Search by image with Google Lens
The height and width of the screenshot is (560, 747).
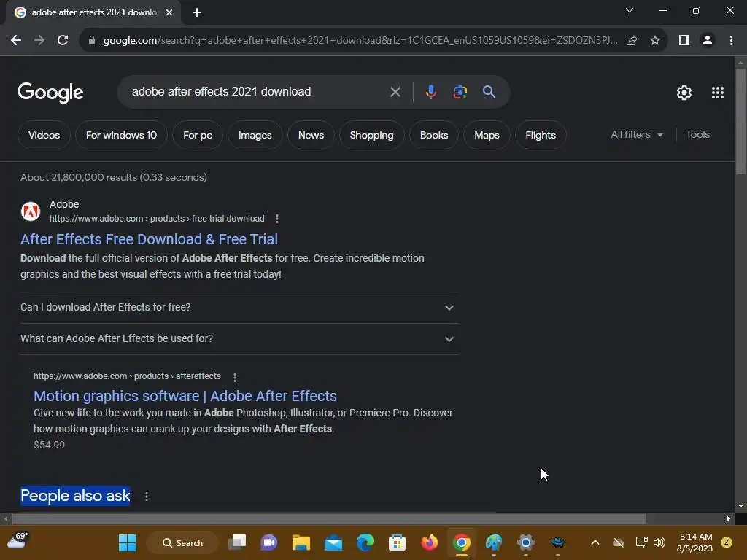tap(460, 92)
